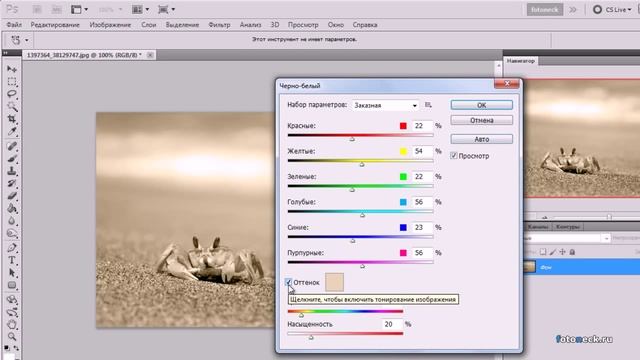Image resolution: width=640 pixels, height=360 pixels.
Task: Click the preset options menu icon
Action: click(428, 105)
